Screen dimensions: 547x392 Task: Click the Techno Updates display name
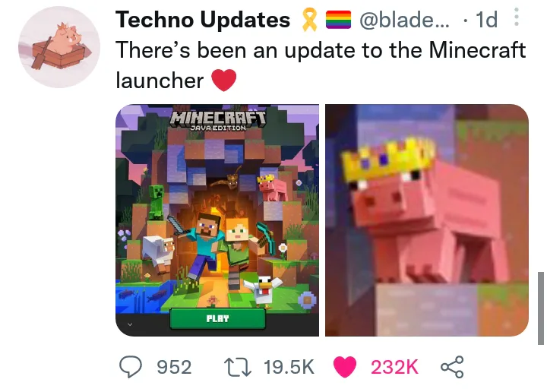(203, 20)
